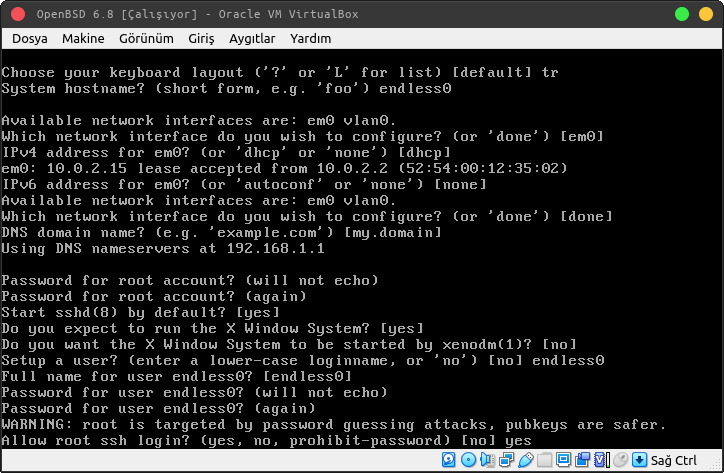Screen dimensions: 724x473
Task: Click the 'lease accepted from 10.0.2.2' line
Action: [x=284, y=168]
